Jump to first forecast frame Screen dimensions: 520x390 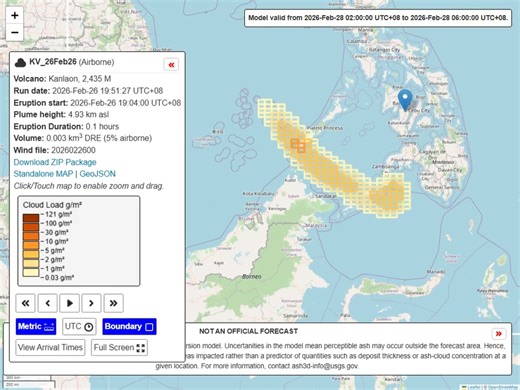coord(25,303)
